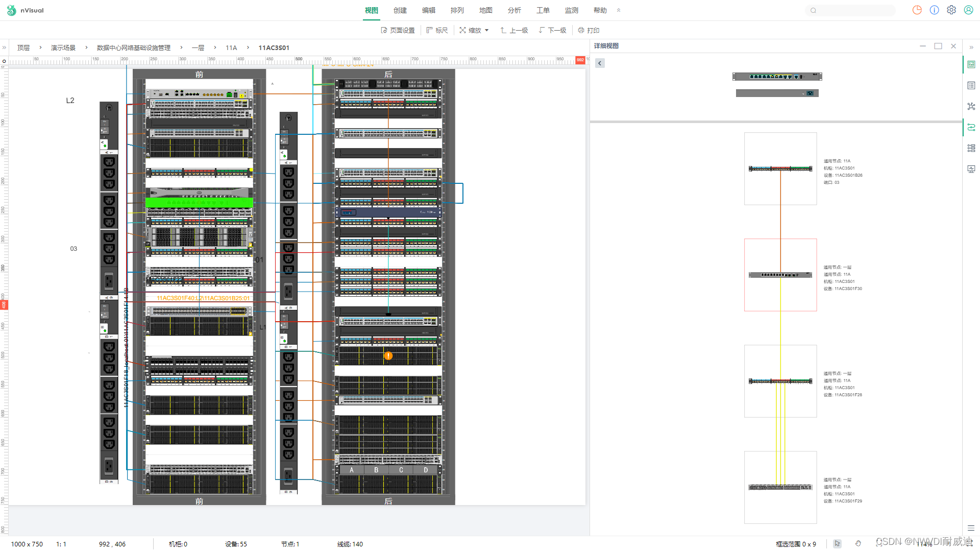Screen dimensions: 980x551
Task: Click the 11AC3S01 breadcrumb
Action: [274, 47]
